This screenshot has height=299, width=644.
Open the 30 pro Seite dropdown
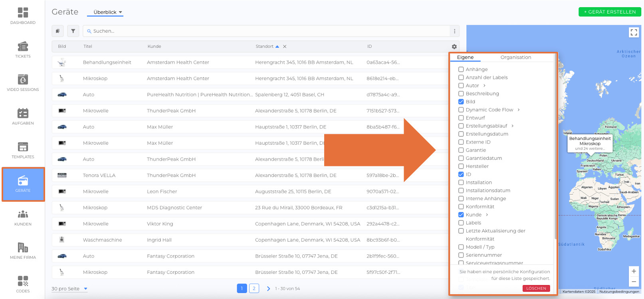(x=69, y=289)
